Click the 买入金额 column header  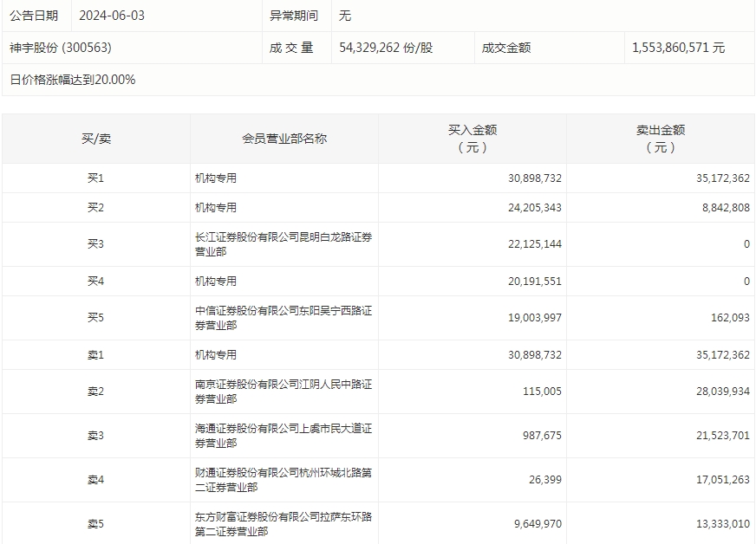(472, 139)
